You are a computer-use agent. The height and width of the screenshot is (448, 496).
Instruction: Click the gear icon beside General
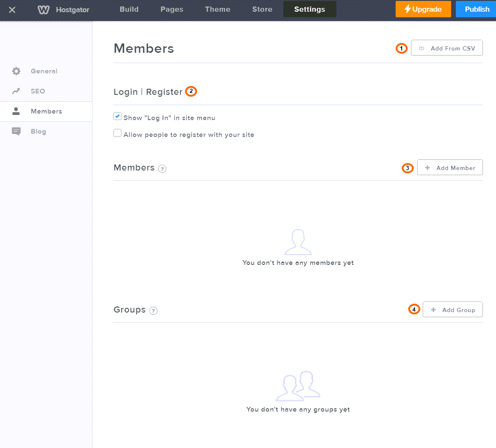tap(17, 71)
